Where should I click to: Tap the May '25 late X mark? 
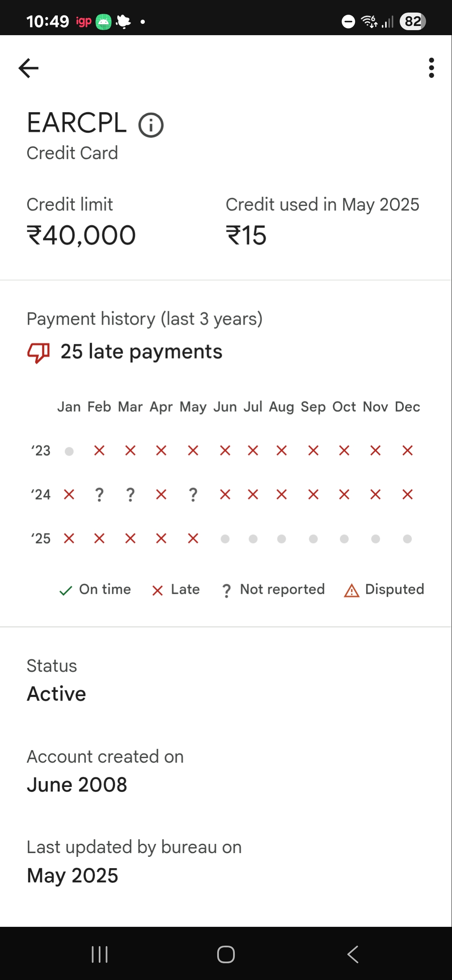coord(193,538)
